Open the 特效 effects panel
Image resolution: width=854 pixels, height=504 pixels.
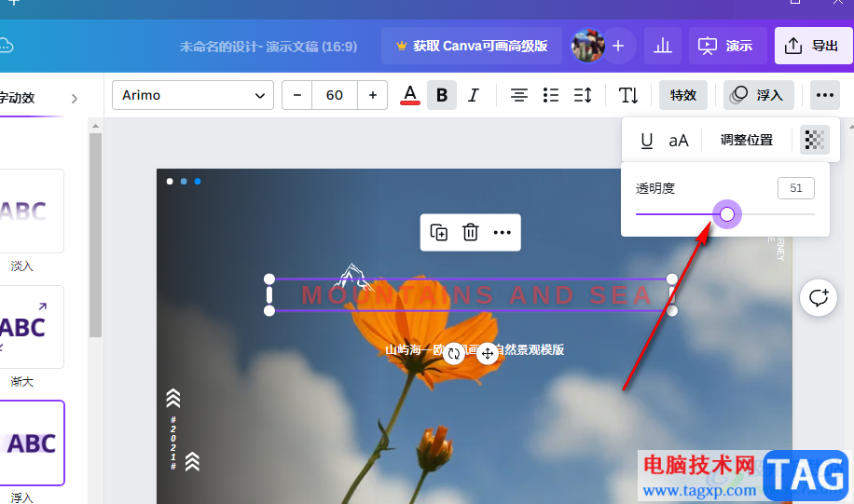[x=683, y=95]
